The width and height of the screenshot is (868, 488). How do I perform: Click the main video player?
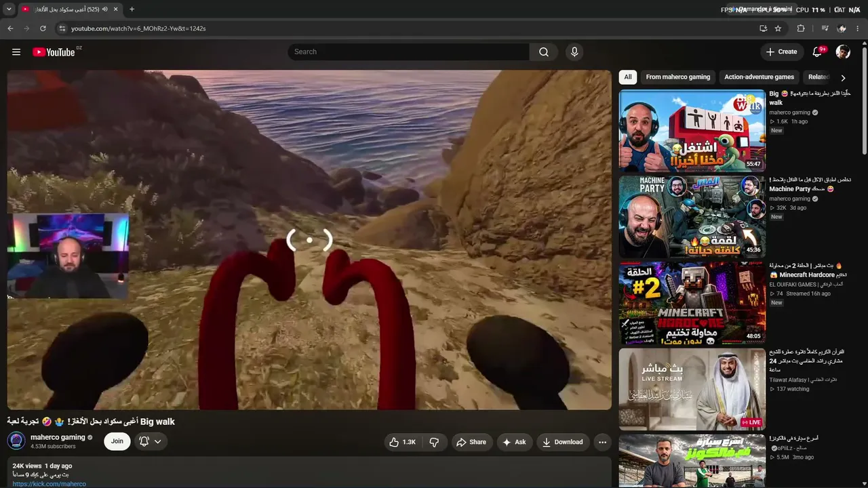coord(309,240)
